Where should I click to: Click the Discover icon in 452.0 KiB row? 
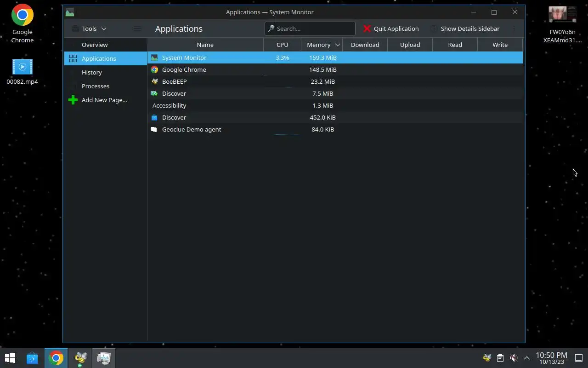(x=154, y=117)
